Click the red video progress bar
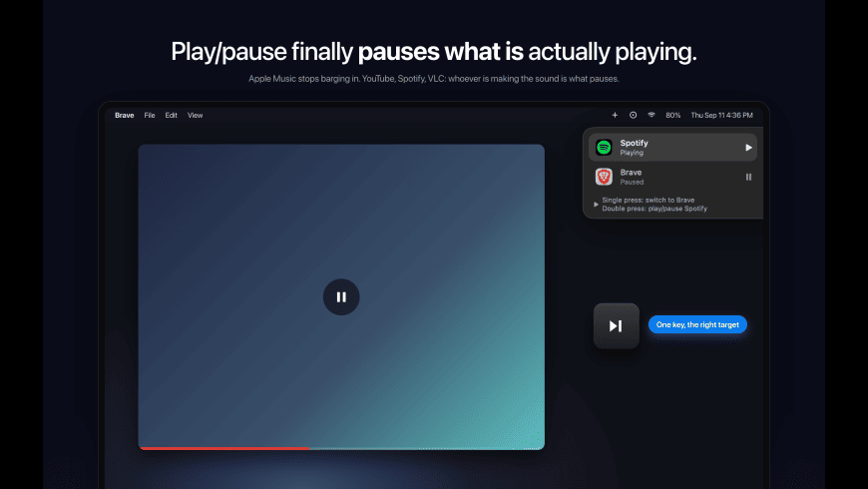Image resolution: width=868 pixels, height=489 pixels. click(x=224, y=448)
